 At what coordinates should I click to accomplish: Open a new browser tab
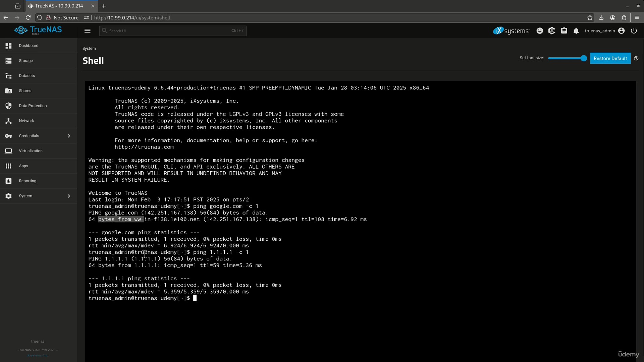click(x=104, y=6)
